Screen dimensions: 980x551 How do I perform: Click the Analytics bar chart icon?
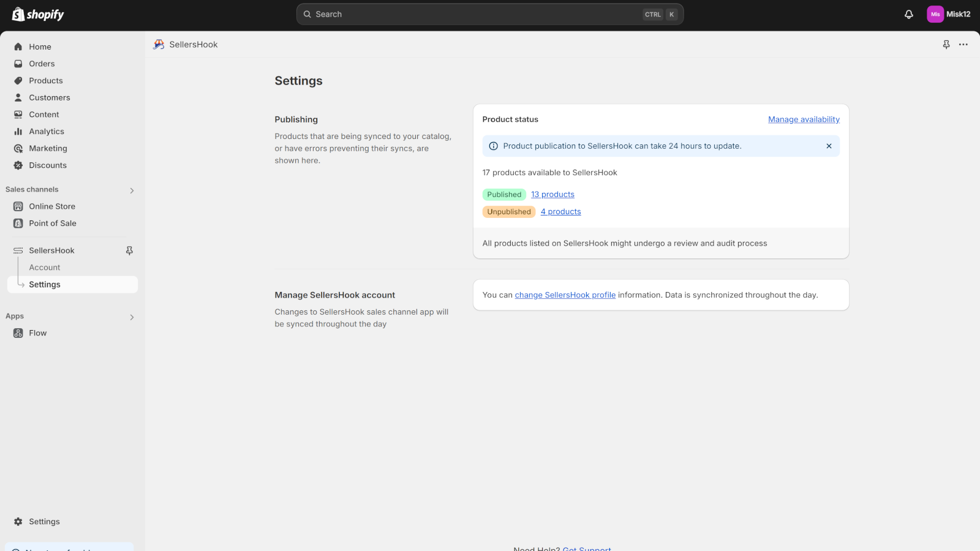tap(18, 132)
